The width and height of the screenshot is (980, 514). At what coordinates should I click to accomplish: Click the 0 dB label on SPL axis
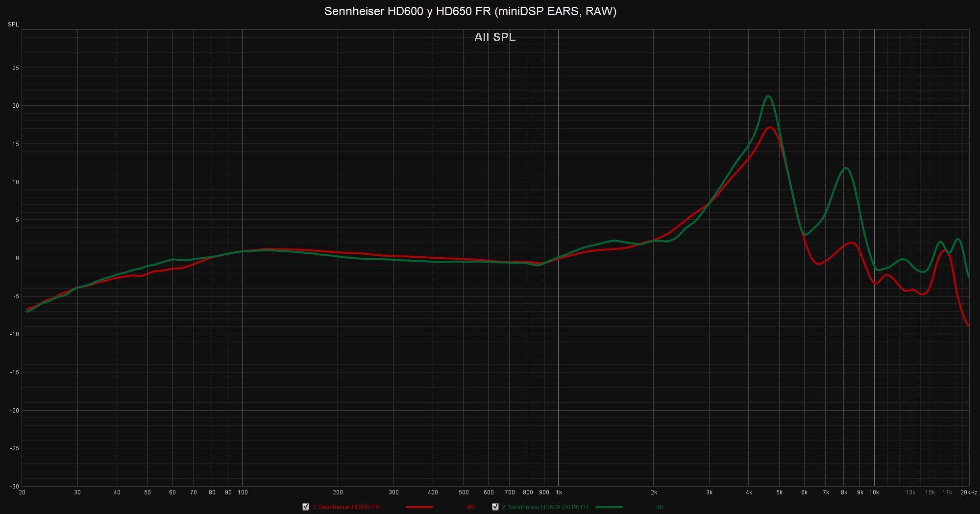click(17, 258)
